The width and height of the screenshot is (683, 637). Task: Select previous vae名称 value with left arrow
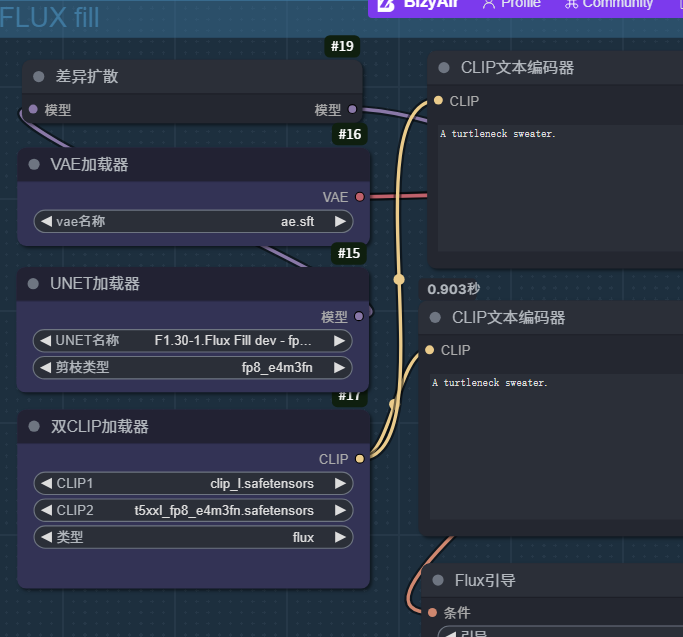coord(46,221)
